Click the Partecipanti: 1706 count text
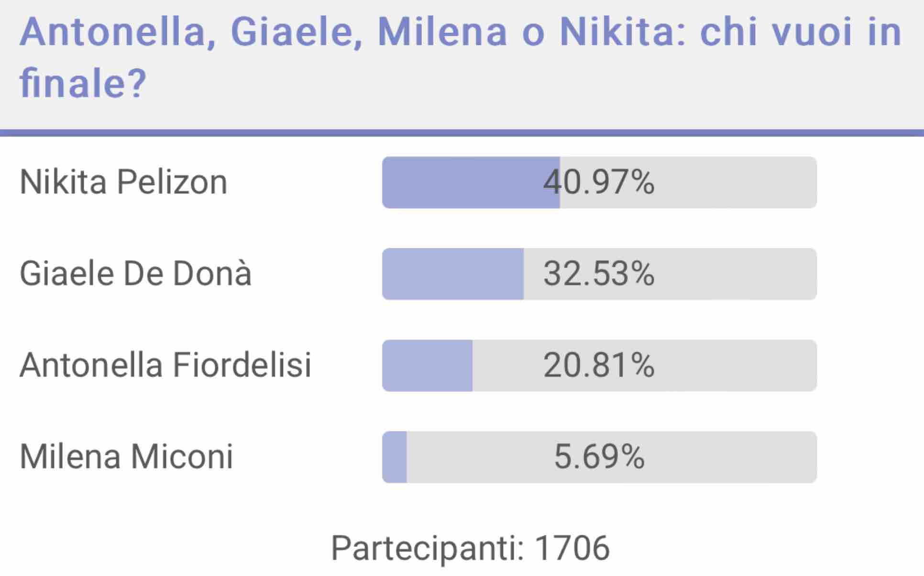 pos(471,549)
